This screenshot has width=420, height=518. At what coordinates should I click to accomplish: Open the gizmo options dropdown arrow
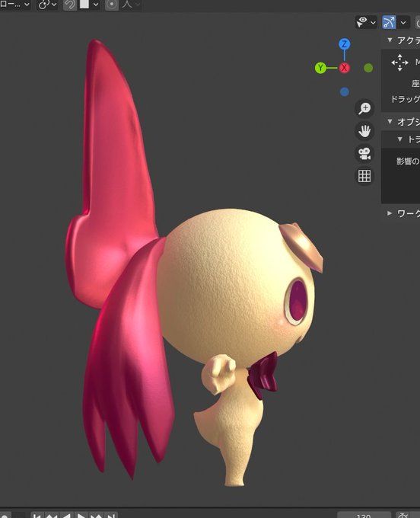click(403, 22)
